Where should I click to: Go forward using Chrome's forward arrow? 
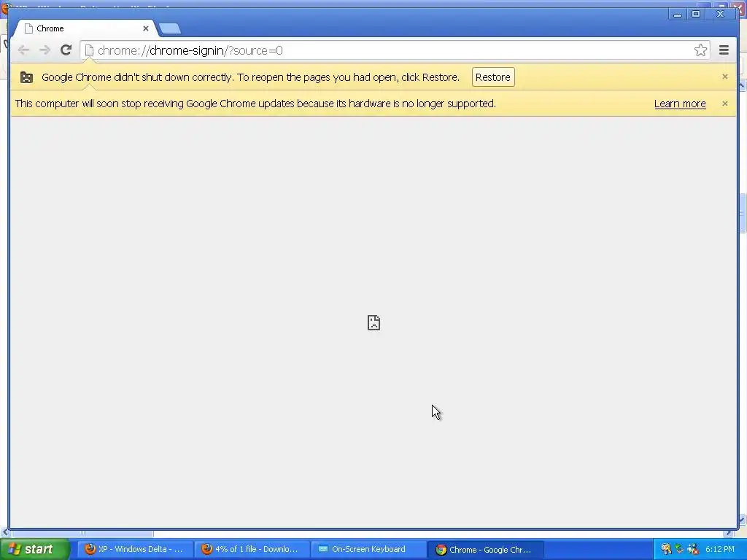[44, 50]
